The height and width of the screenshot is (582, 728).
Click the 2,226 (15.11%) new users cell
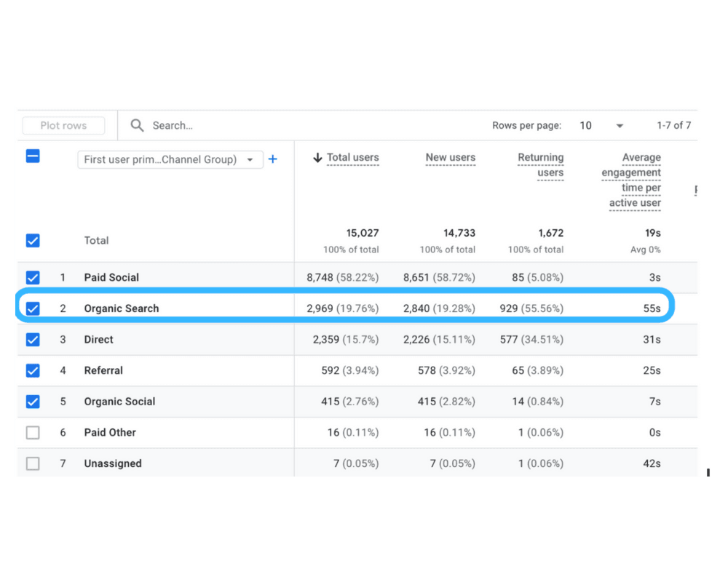[x=439, y=340]
